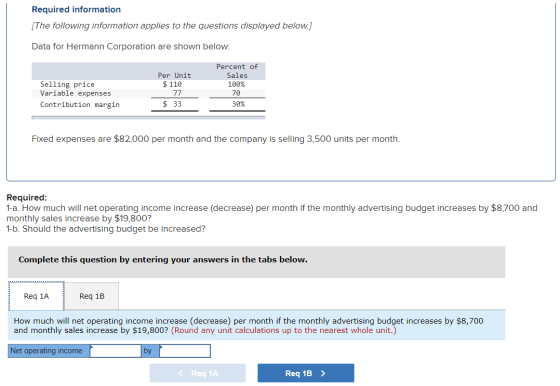
Task: Open the dropdown next to Net operating income
Action: point(115,351)
